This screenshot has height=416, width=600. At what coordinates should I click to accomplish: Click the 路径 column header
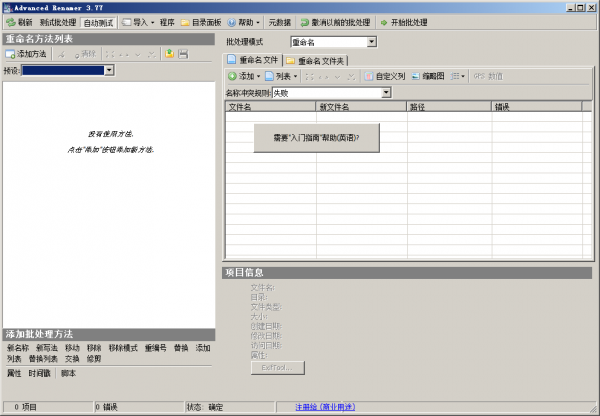tap(449, 107)
